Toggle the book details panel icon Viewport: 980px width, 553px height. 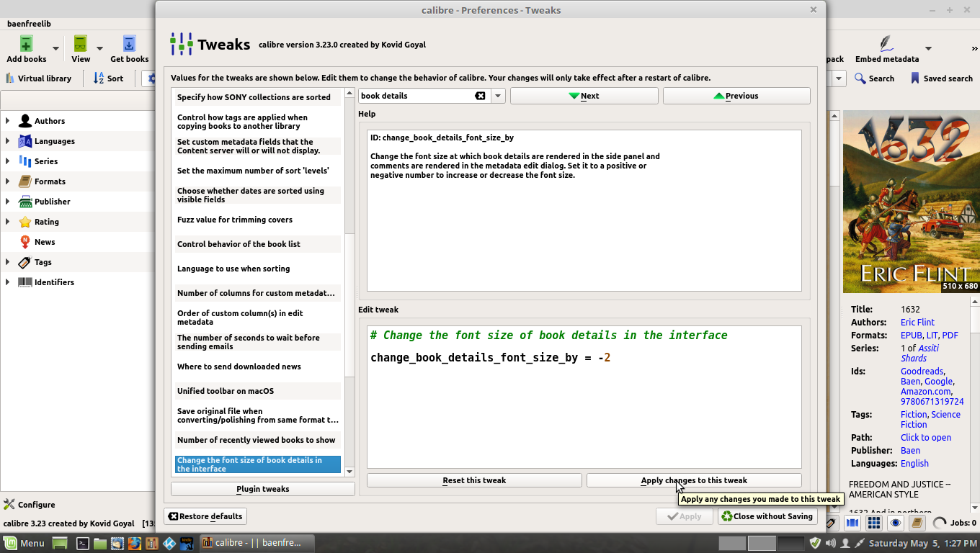[917, 523]
